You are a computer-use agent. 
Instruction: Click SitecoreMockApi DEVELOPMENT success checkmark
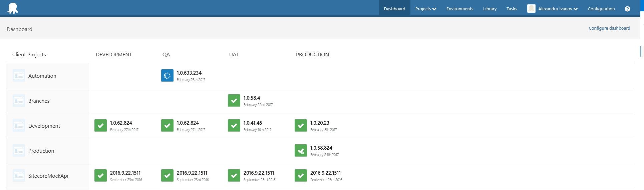pyautogui.click(x=100, y=176)
